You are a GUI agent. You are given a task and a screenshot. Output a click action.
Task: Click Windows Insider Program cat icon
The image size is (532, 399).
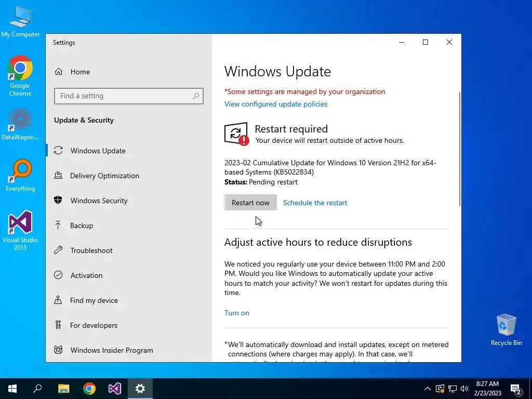pyautogui.click(x=58, y=350)
